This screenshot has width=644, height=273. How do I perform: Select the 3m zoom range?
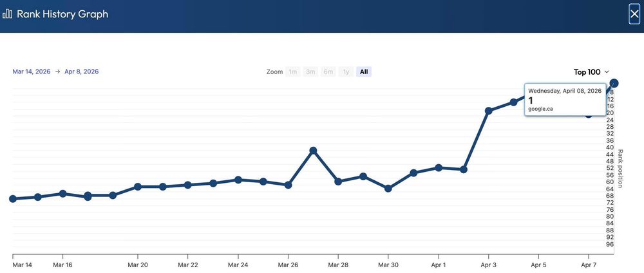[x=310, y=72]
